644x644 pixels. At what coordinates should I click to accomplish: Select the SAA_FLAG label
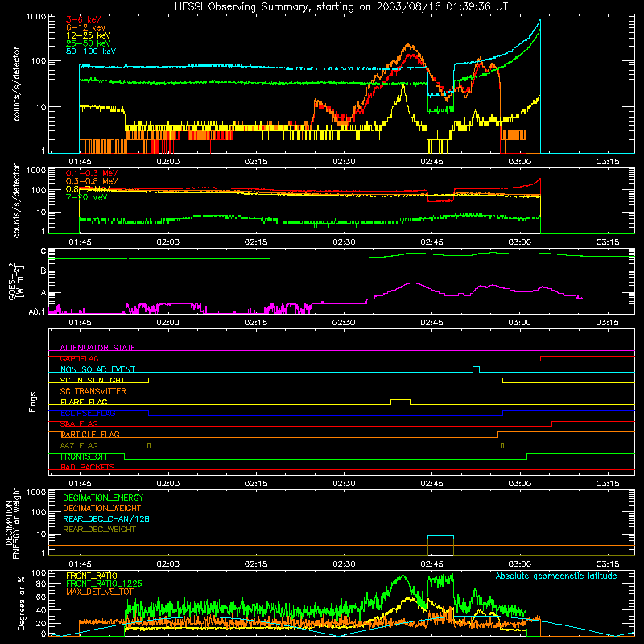[x=79, y=424]
